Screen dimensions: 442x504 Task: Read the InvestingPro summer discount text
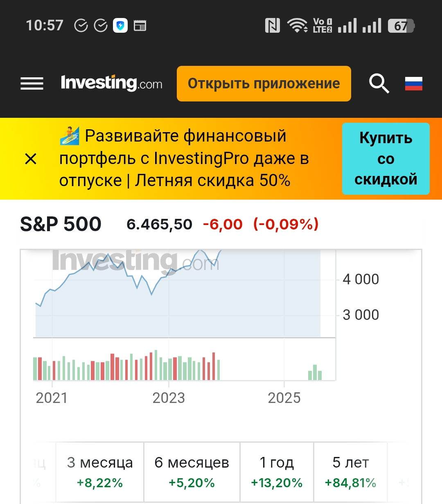184,159
